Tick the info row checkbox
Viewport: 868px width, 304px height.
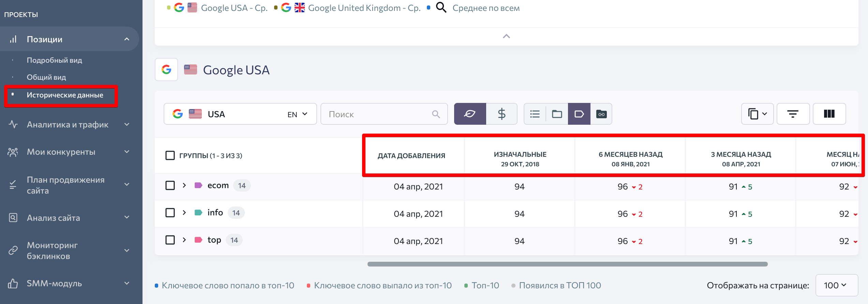[170, 213]
